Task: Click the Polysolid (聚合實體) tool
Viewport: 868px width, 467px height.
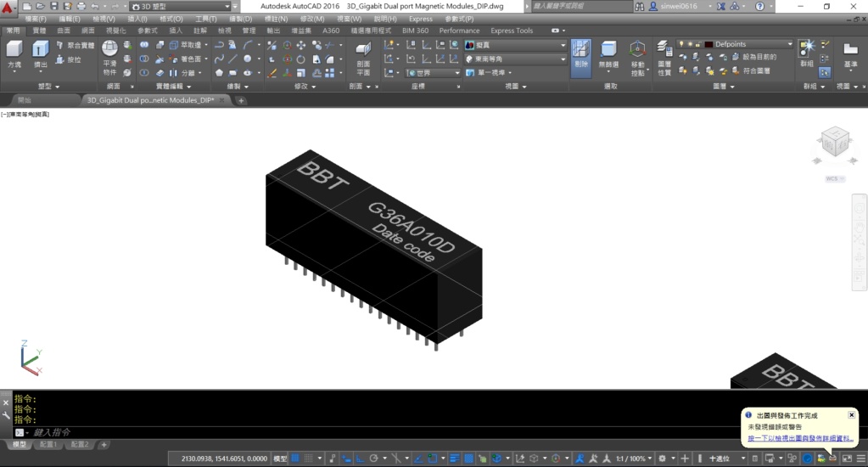Action: (76, 45)
